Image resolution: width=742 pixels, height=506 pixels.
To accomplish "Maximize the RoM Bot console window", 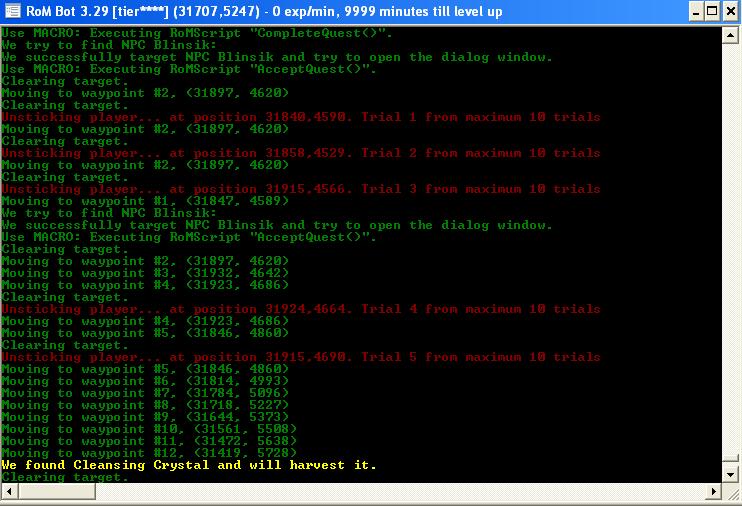I will click(x=710, y=12).
